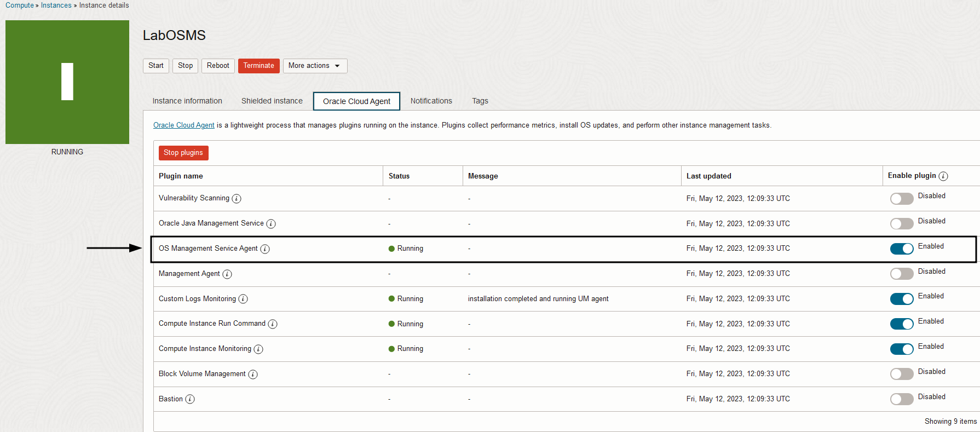980x432 pixels.
Task: Click info icon beside Oracle Java Management Service
Action: pyautogui.click(x=271, y=224)
